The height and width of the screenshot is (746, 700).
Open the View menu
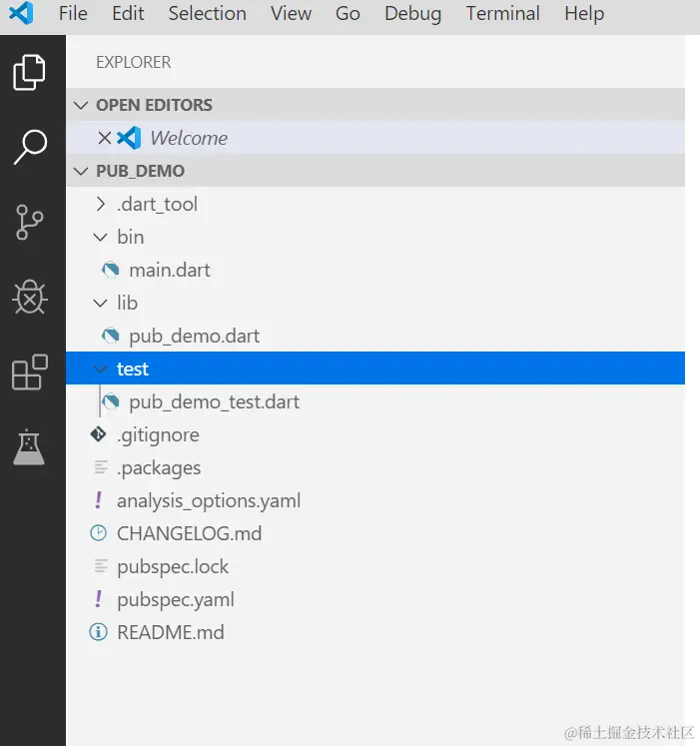[x=291, y=13]
